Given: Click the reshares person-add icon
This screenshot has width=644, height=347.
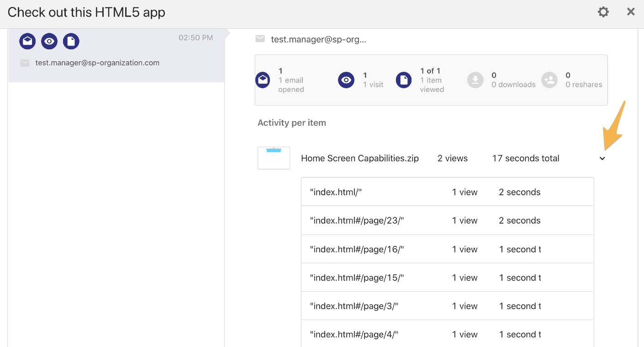Looking at the screenshot, I should click(549, 80).
